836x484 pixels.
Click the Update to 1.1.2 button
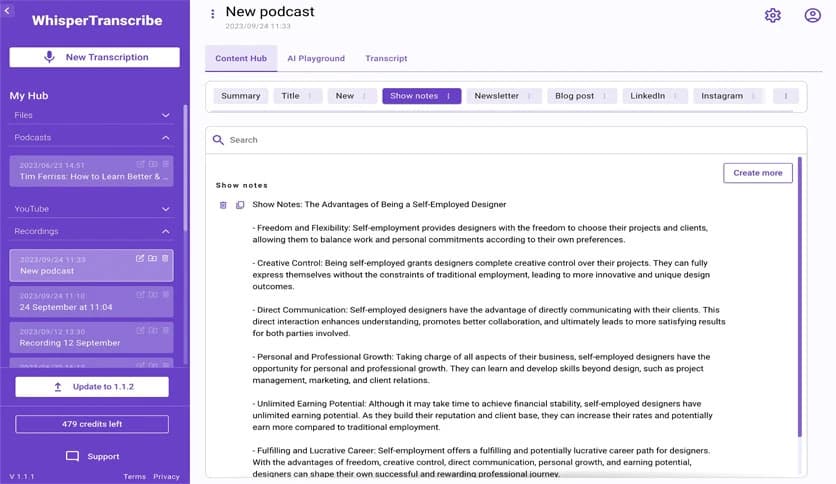(92, 387)
